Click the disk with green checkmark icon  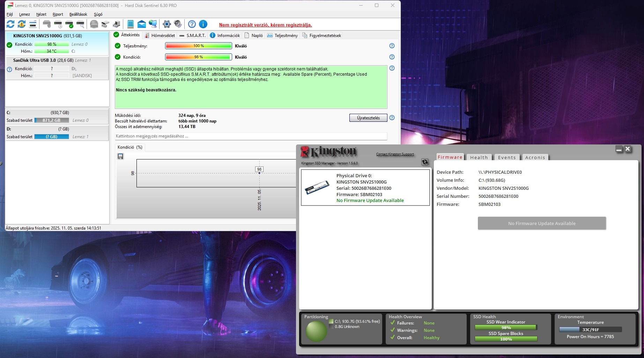[x=69, y=24]
